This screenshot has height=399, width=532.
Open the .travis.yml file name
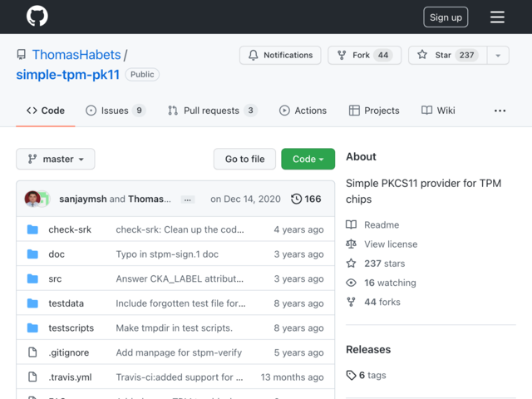[x=70, y=377]
